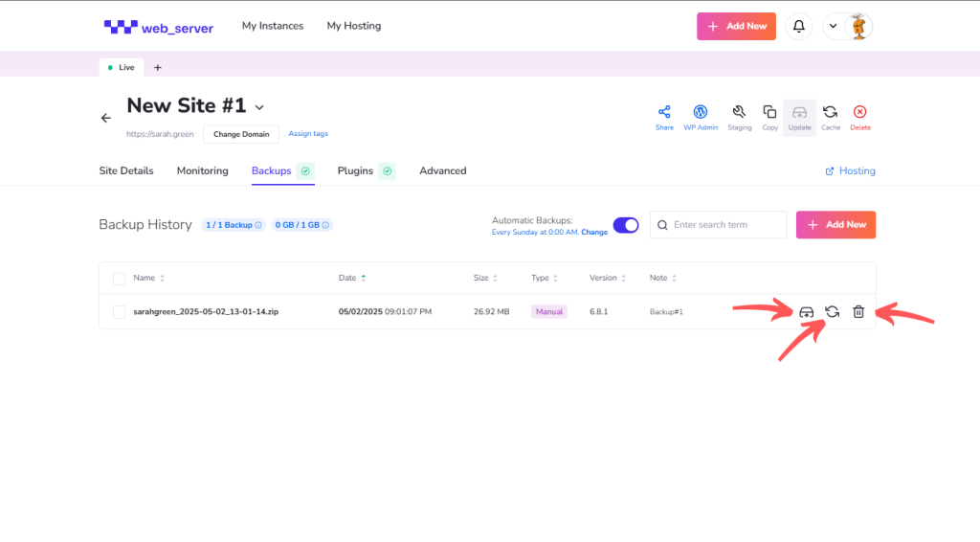
Task: Click the red Delete site icon
Action: [x=859, y=112]
